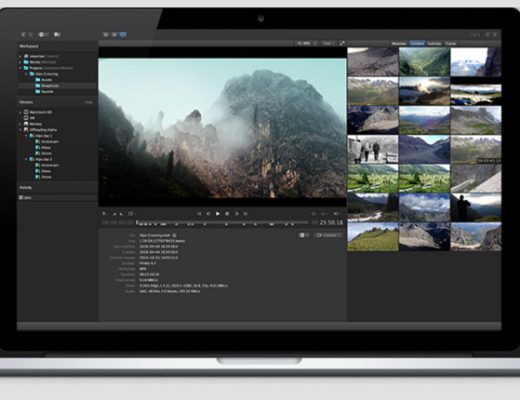520x400 pixels.
Task: Collapse the Alps day 1 folder
Action: (x=26, y=136)
